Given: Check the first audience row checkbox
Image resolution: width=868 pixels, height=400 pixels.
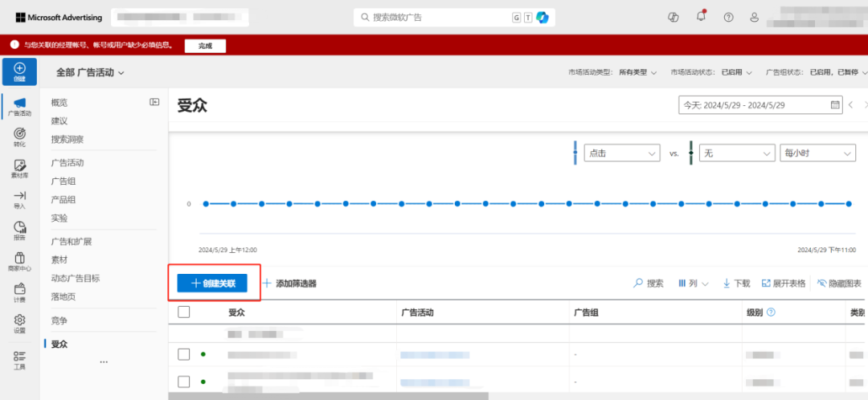Looking at the screenshot, I should [x=184, y=354].
